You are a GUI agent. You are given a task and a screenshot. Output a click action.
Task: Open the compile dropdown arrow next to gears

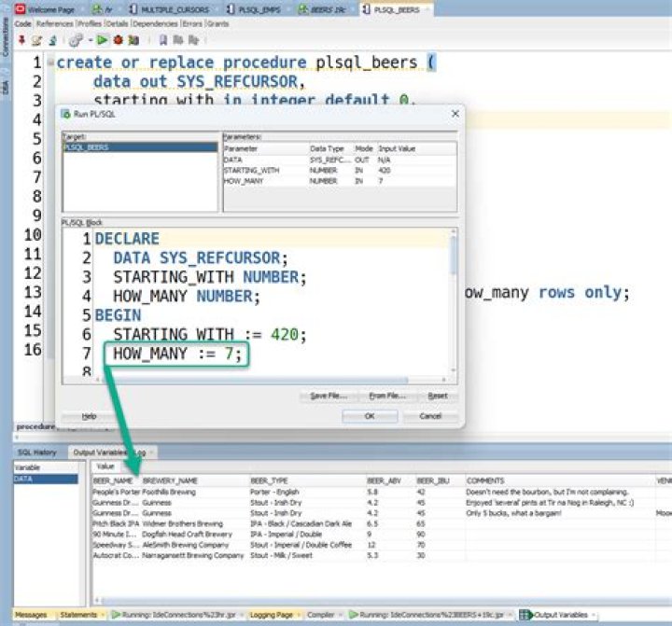91,40
